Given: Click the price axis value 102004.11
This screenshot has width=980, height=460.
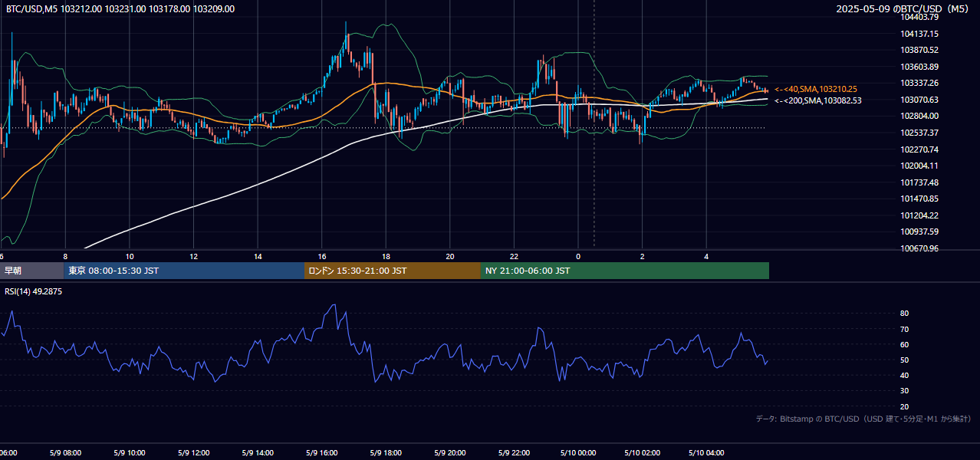Looking at the screenshot, I should click(x=921, y=166).
